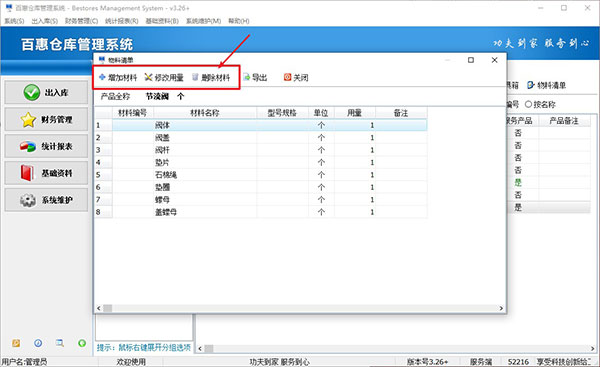This screenshot has height=367, width=600.
Task: Open the 基础资料 red book sidebar module
Action: (46, 173)
